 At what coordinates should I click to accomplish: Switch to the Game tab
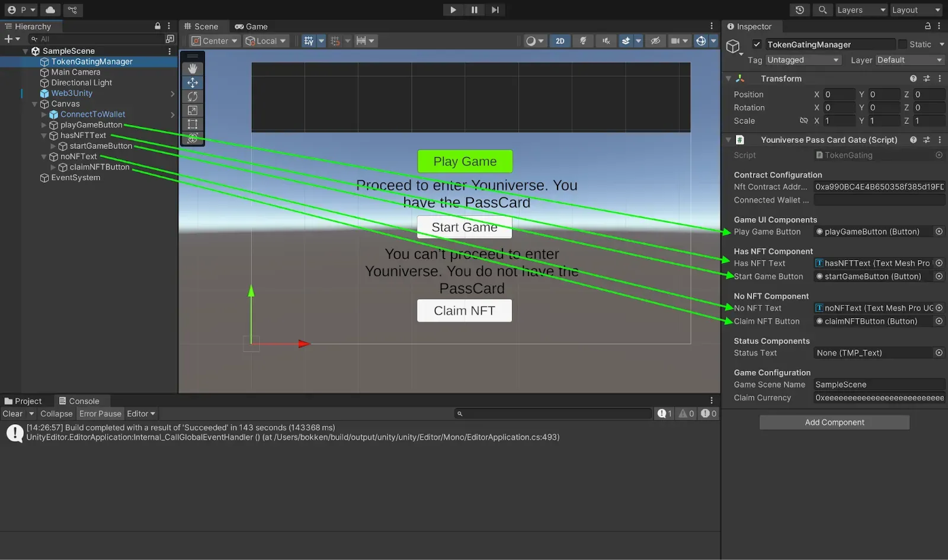pyautogui.click(x=251, y=27)
